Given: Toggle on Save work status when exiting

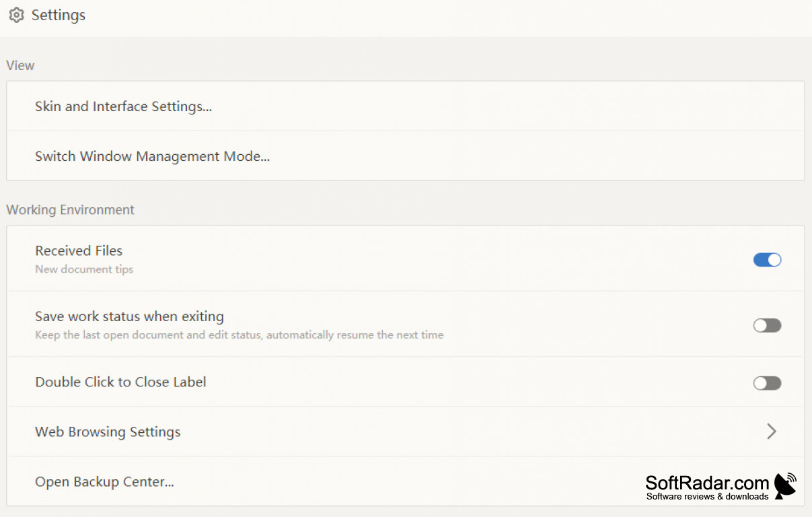Looking at the screenshot, I should pos(767,325).
